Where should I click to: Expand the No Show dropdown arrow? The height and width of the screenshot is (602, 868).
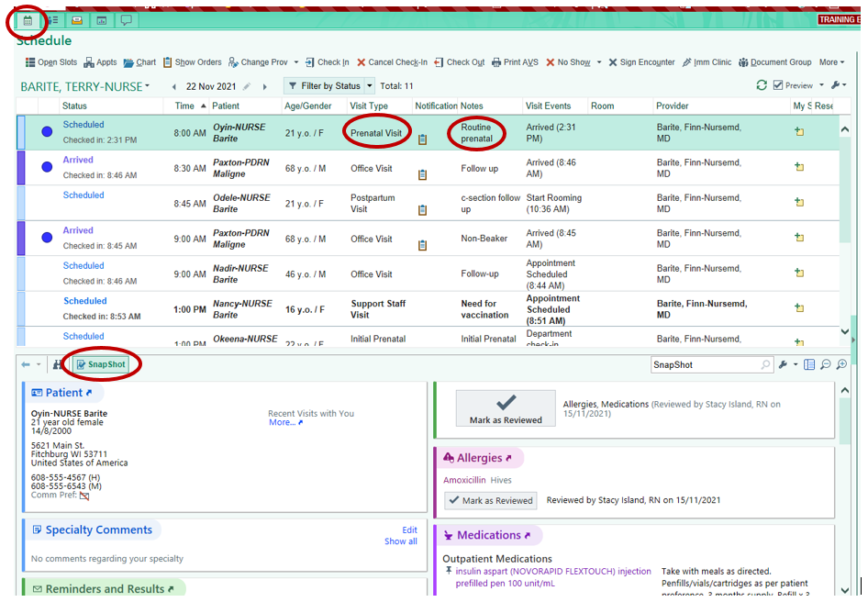(x=599, y=62)
